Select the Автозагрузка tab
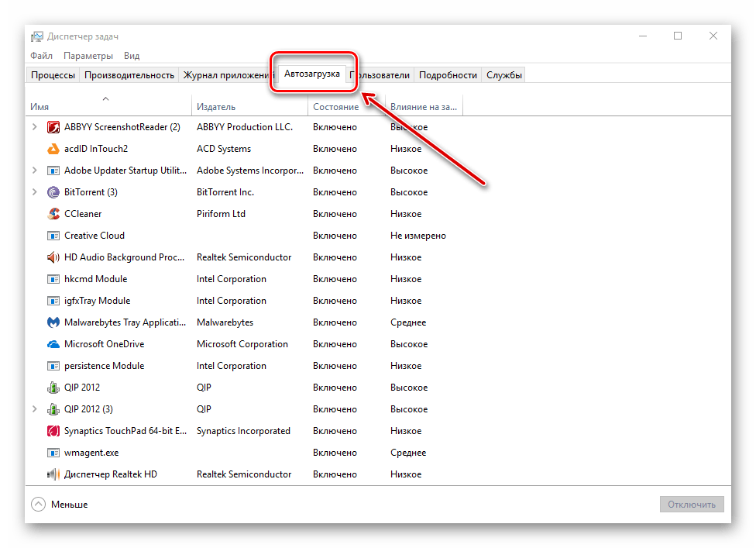756x548 pixels. coord(312,74)
